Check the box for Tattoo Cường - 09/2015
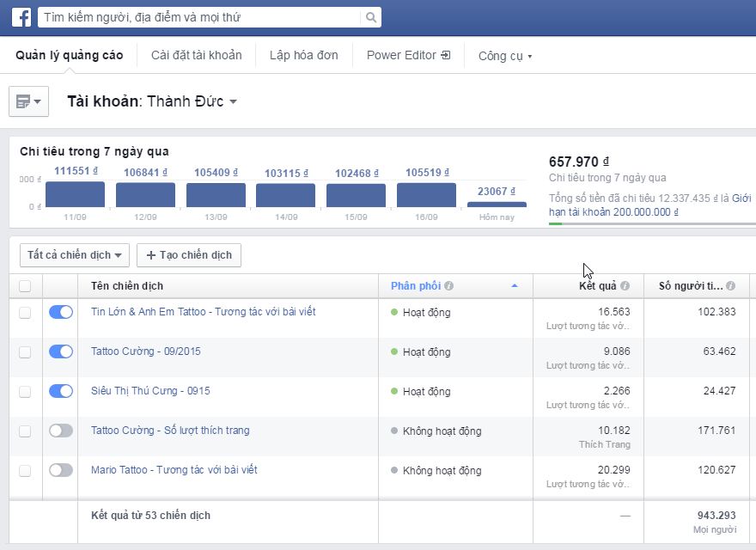Screen dimensions: 756x550 [25, 352]
